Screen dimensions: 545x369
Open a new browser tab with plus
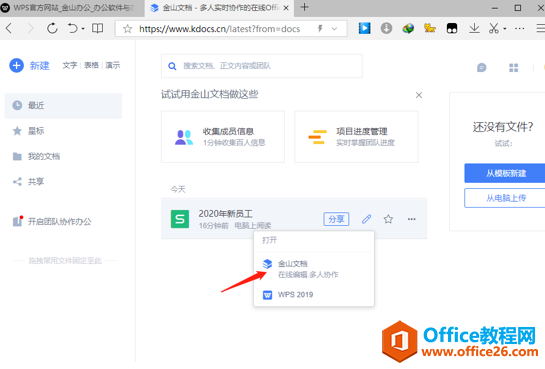304,7
